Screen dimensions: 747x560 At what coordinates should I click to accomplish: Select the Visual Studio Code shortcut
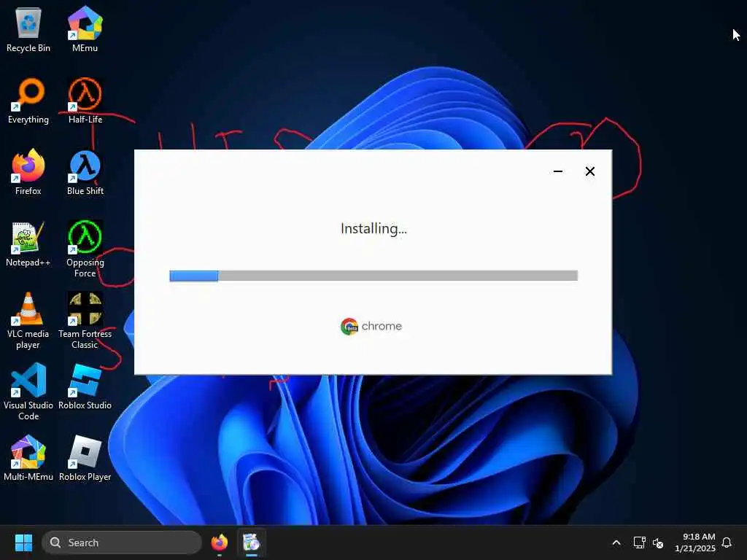tap(28, 392)
